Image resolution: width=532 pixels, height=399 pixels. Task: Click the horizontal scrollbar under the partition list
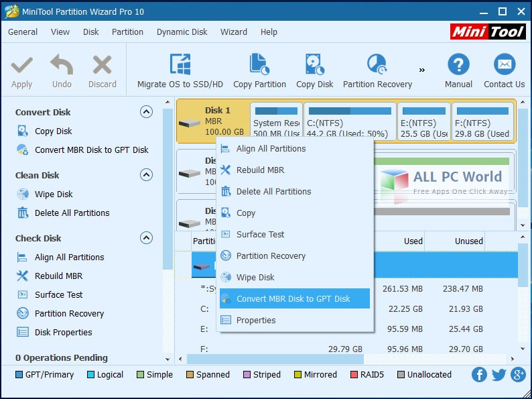point(275,359)
